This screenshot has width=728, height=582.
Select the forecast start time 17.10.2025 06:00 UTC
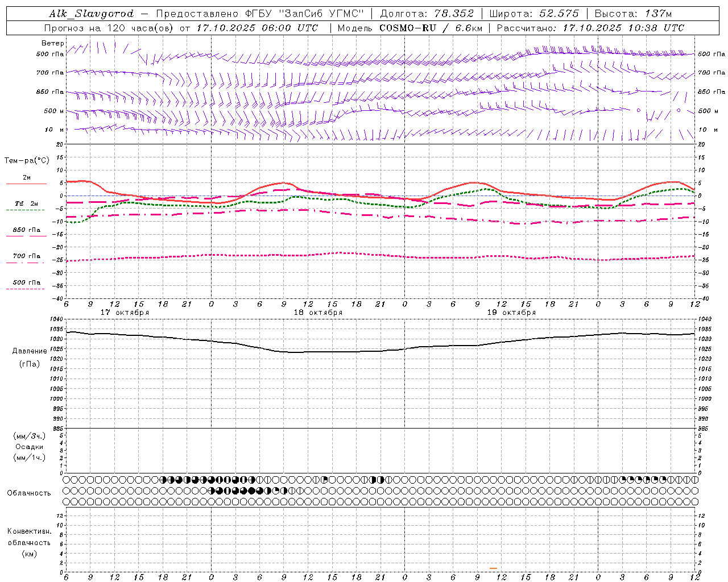click(257, 28)
